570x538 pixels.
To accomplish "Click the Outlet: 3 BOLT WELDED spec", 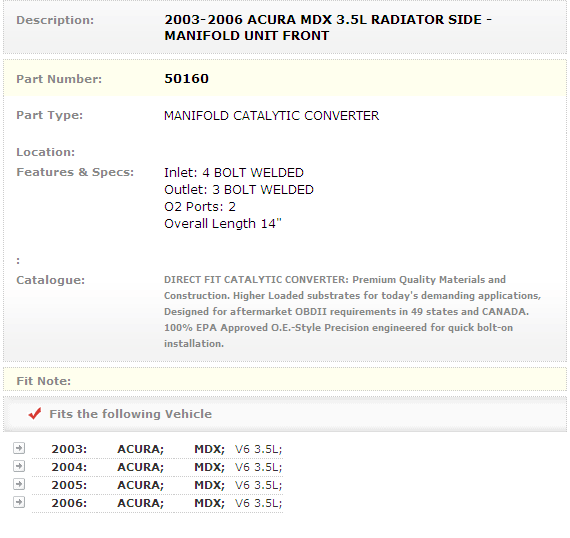I will pos(239,190).
